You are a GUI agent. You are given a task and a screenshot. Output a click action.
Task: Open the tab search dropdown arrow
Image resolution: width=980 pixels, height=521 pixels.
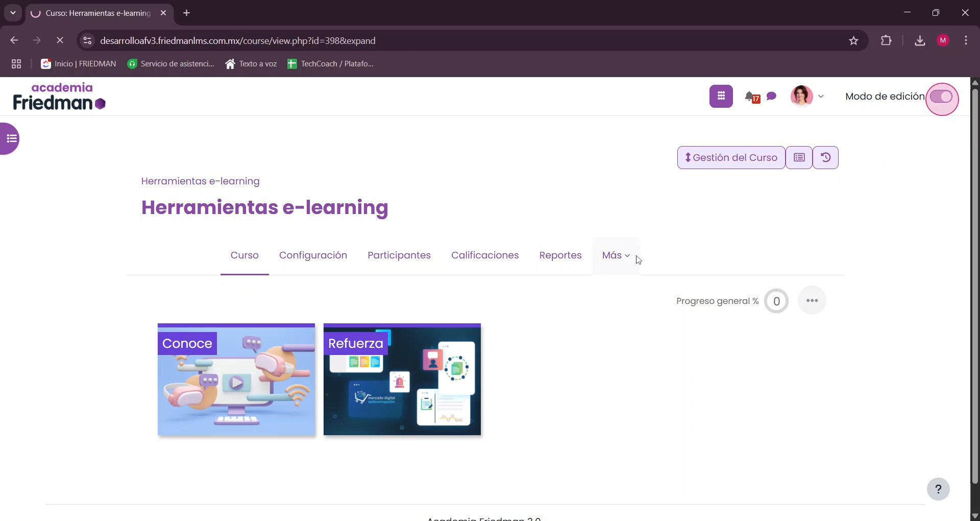coord(13,13)
